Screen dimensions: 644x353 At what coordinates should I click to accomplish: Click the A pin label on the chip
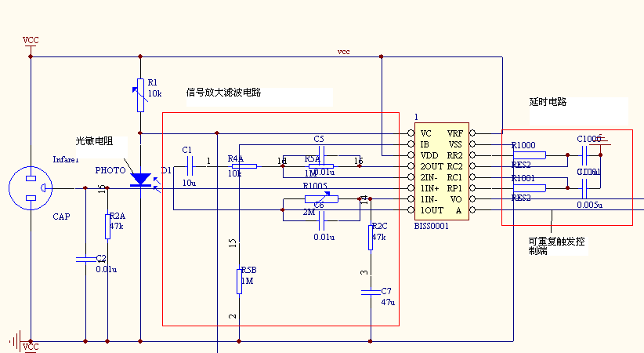(x=458, y=210)
